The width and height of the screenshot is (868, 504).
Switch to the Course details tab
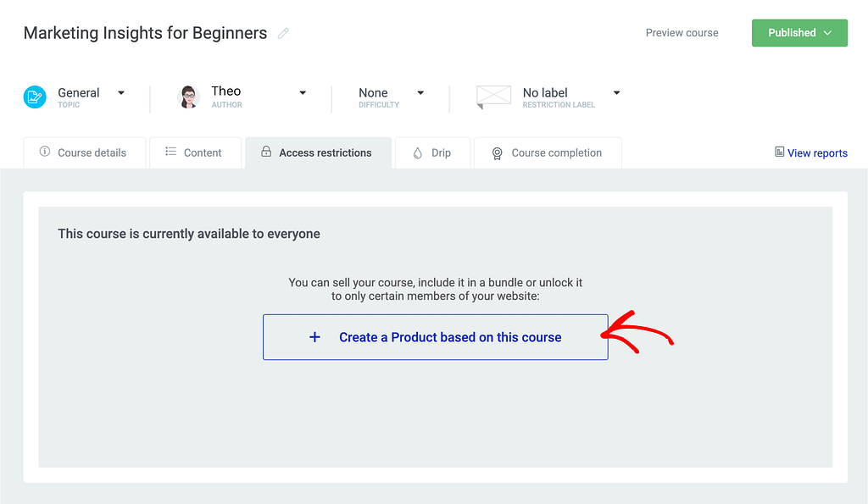pos(84,152)
